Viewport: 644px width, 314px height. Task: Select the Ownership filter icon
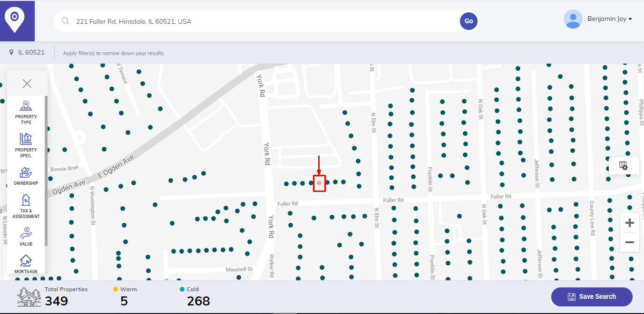(26, 176)
